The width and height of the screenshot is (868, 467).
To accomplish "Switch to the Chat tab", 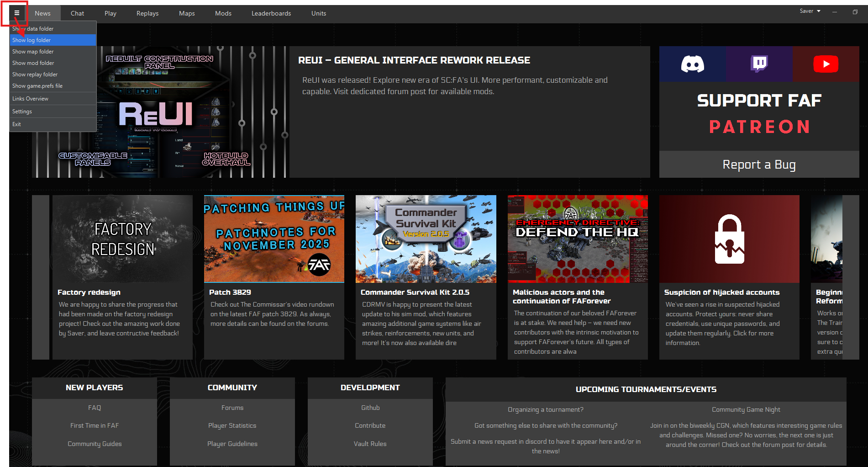I will click(77, 13).
